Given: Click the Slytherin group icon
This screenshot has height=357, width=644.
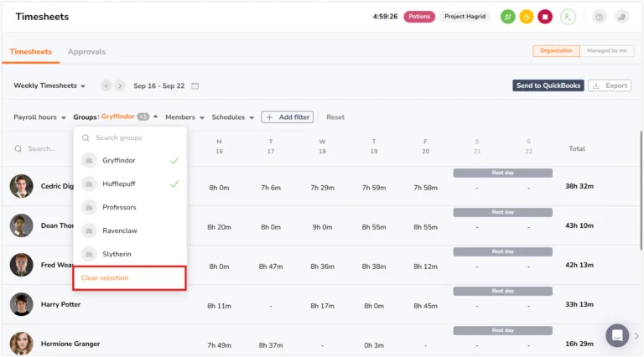Looking at the screenshot, I should coord(89,254).
